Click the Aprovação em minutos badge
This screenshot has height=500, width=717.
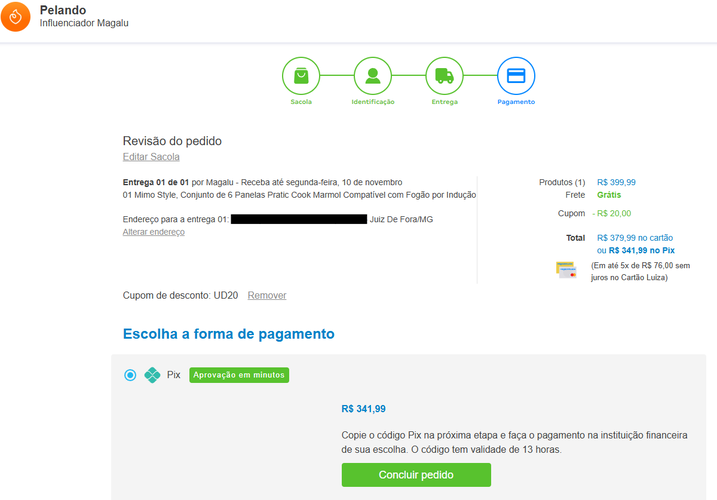pyautogui.click(x=238, y=375)
